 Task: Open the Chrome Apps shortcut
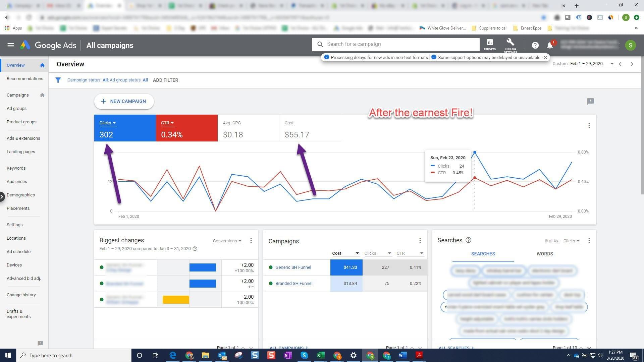click(14, 28)
